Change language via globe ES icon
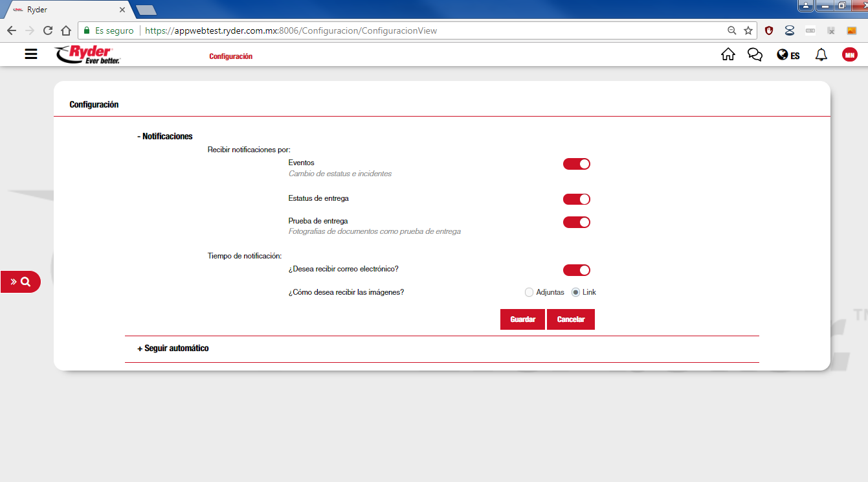This screenshot has height=482, width=868. pyautogui.click(x=788, y=55)
